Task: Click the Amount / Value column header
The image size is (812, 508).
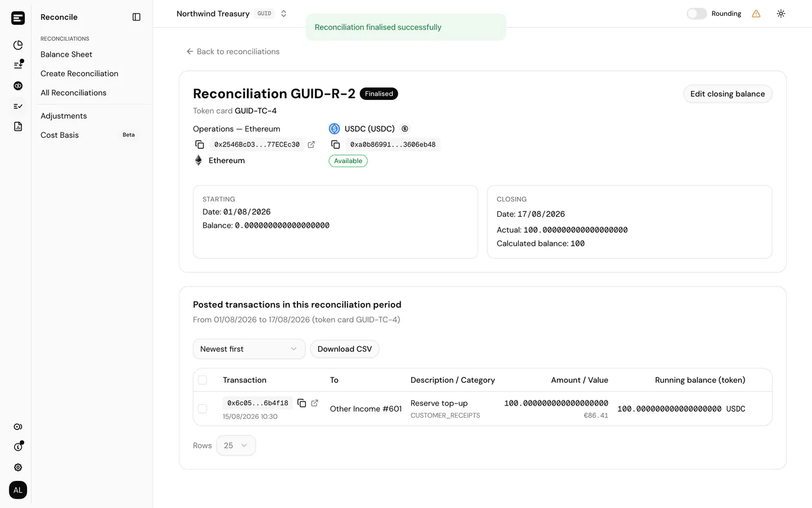Action: pos(579,380)
